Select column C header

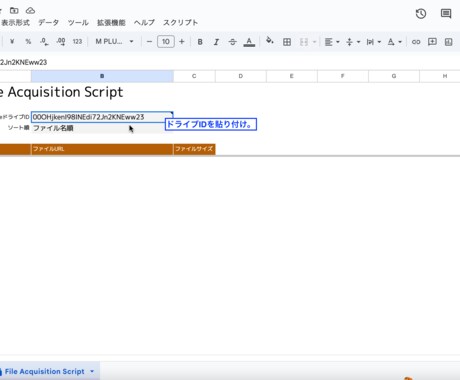[194, 76]
